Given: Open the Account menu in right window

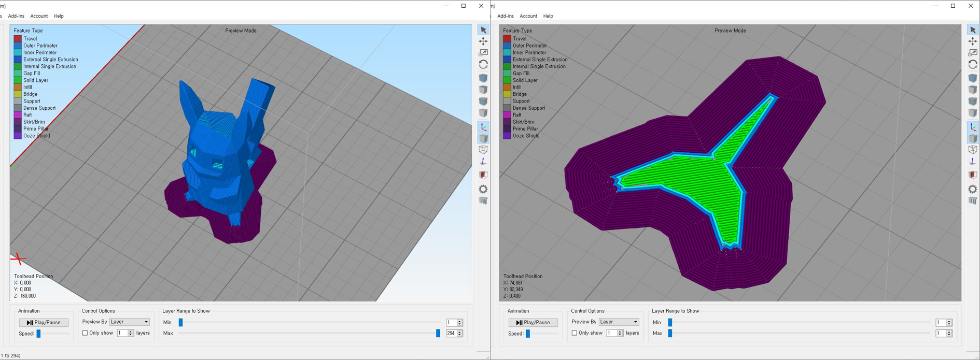Looking at the screenshot, I should point(528,16).
